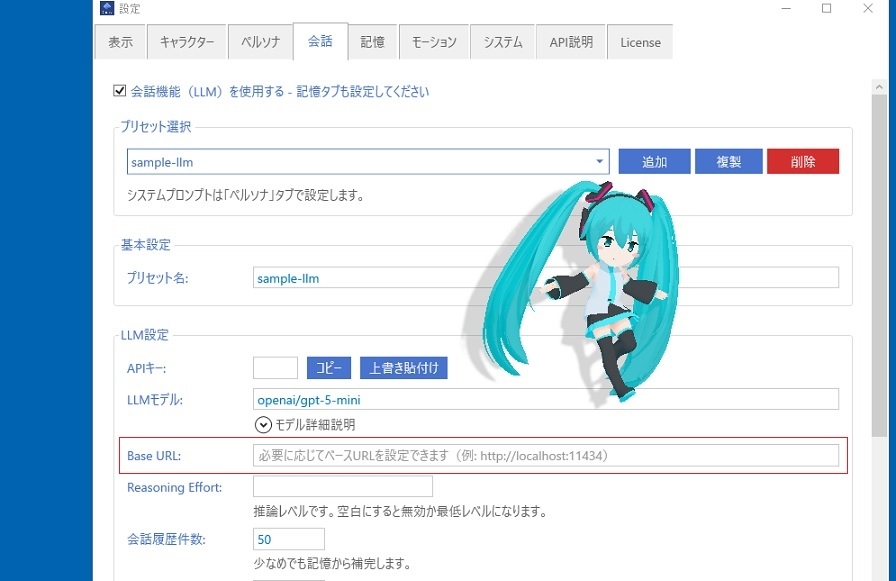Open the モーション tab
The width and height of the screenshot is (896, 581).
click(434, 42)
